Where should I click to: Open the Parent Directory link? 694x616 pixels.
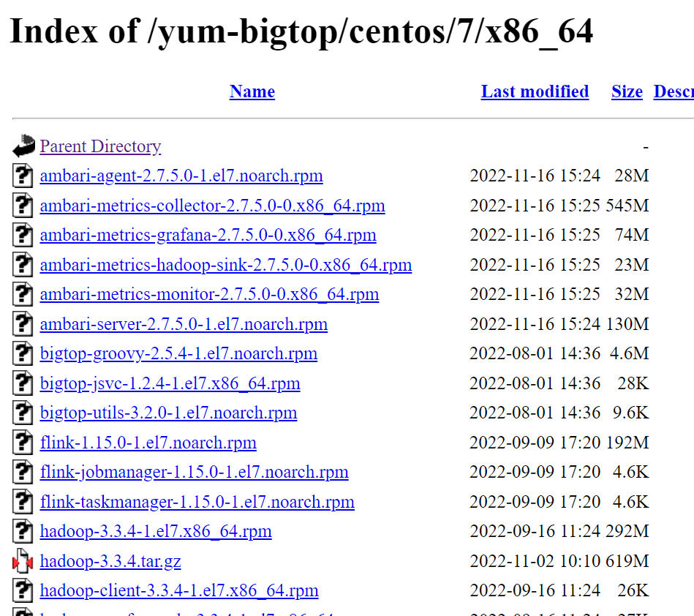pyautogui.click(x=100, y=146)
